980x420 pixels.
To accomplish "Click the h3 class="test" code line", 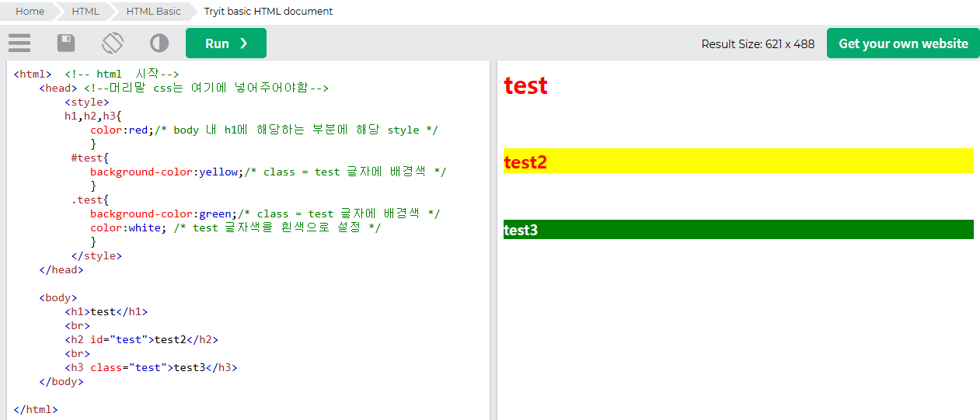I will pyautogui.click(x=151, y=367).
